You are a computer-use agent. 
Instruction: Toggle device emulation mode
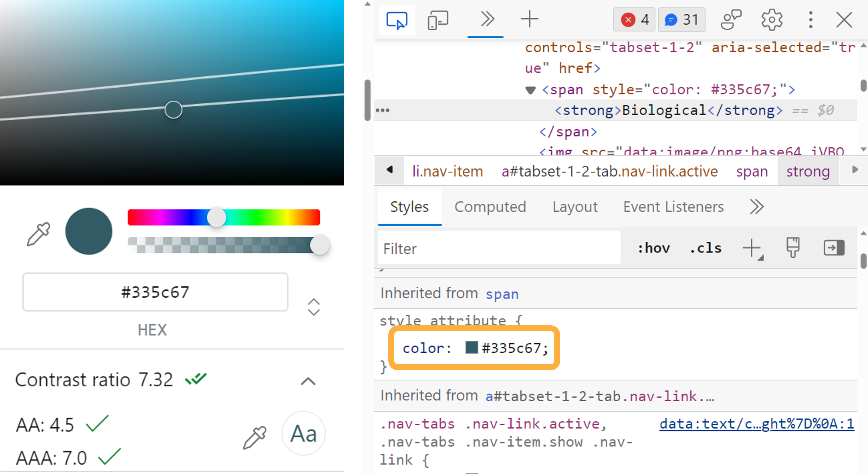click(438, 20)
